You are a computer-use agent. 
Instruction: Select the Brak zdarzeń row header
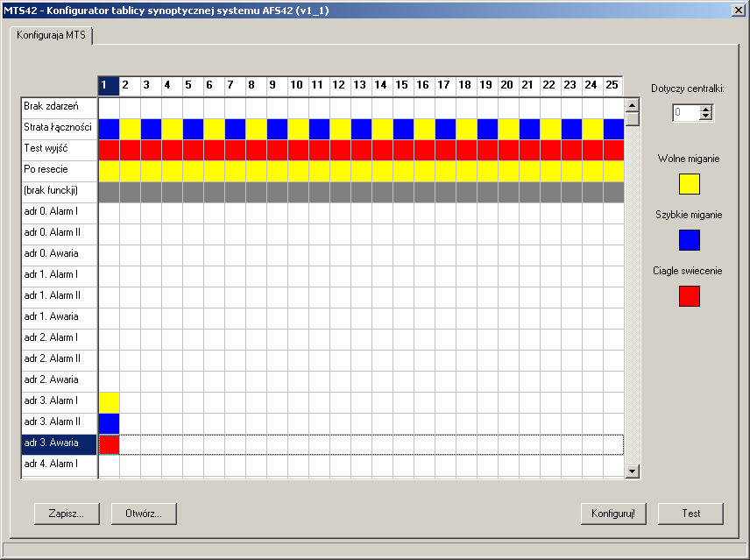point(60,108)
